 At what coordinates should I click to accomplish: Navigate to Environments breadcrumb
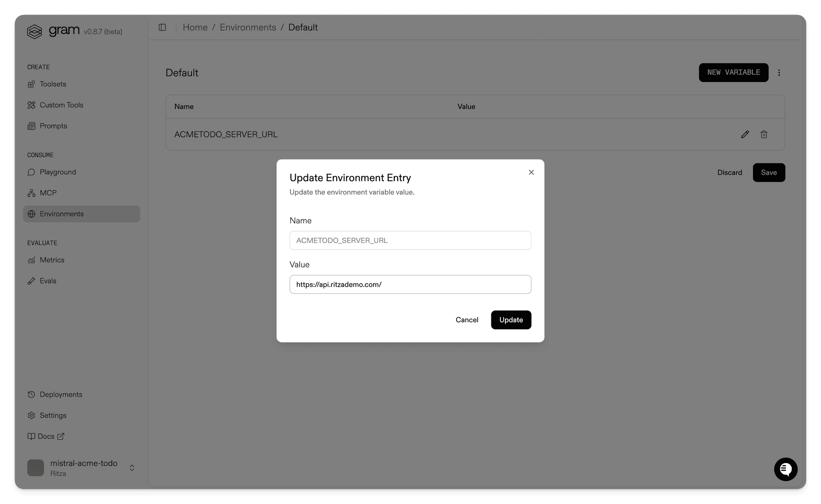tap(248, 27)
